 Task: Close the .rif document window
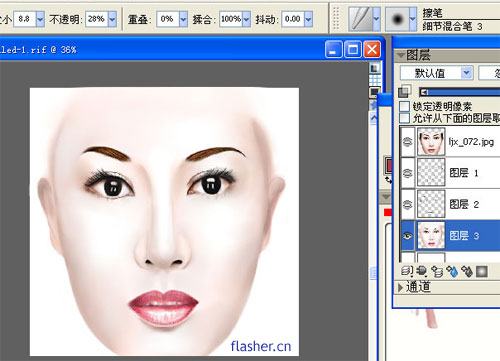coord(372,50)
